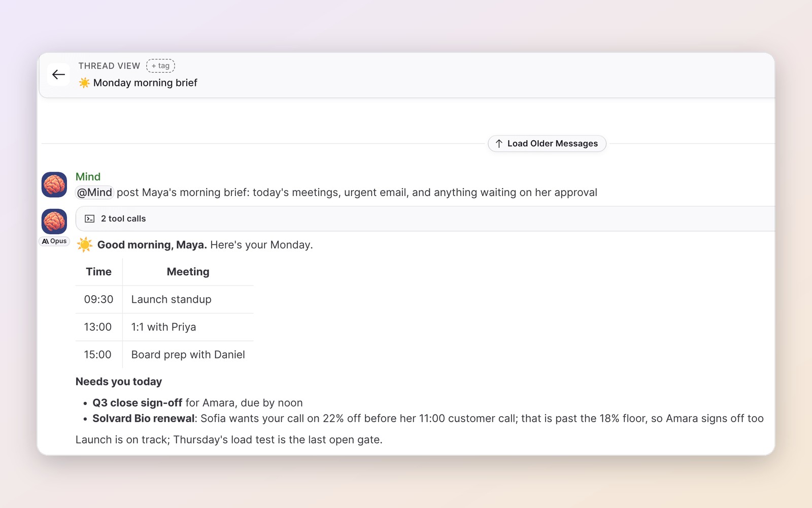Screen dimensions: 812x508
Task: Click the Opus model badge
Action: tap(54, 241)
